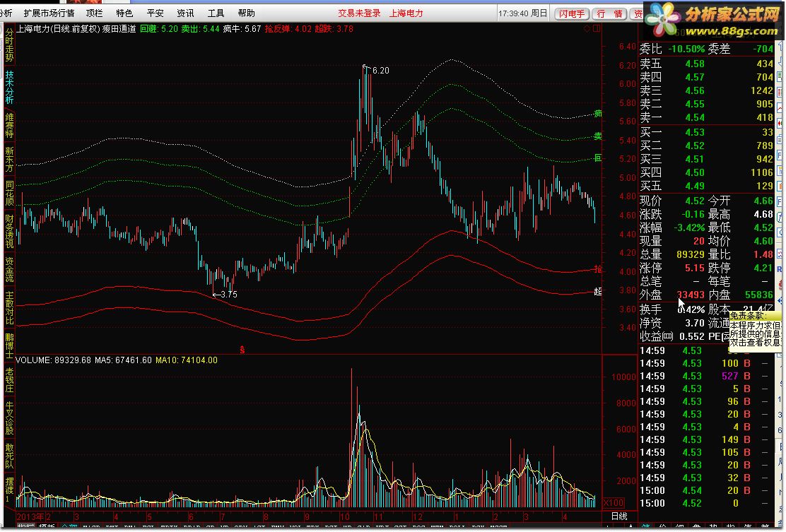Click the 跌停 4.21 value
The image size is (786, 532).
click(763, 268)
